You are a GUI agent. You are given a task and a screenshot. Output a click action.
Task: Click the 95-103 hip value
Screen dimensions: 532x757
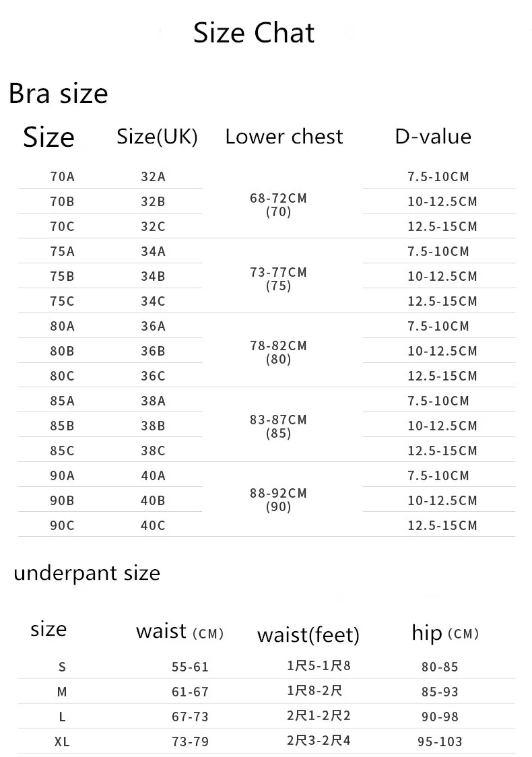(440, 742)
